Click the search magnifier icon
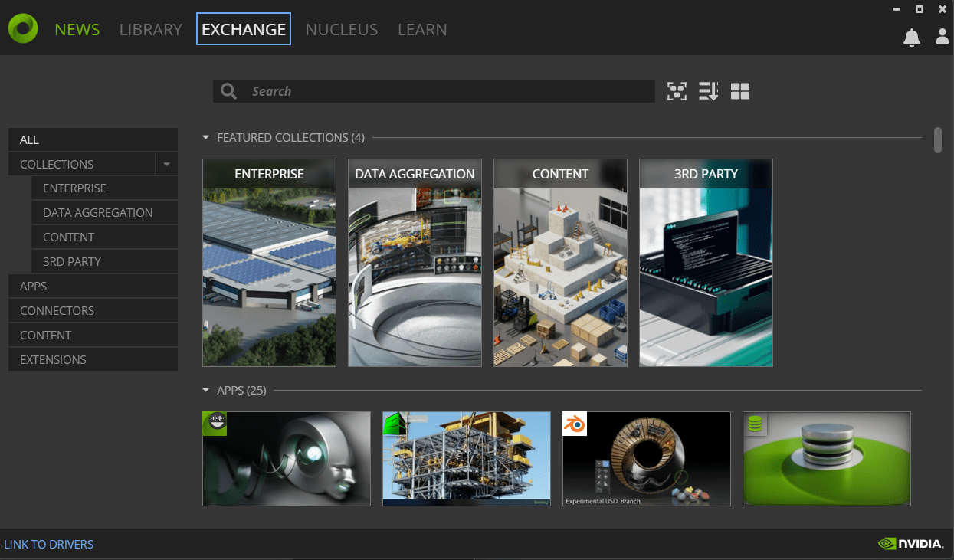954x560 pixels. pos(228,90)
